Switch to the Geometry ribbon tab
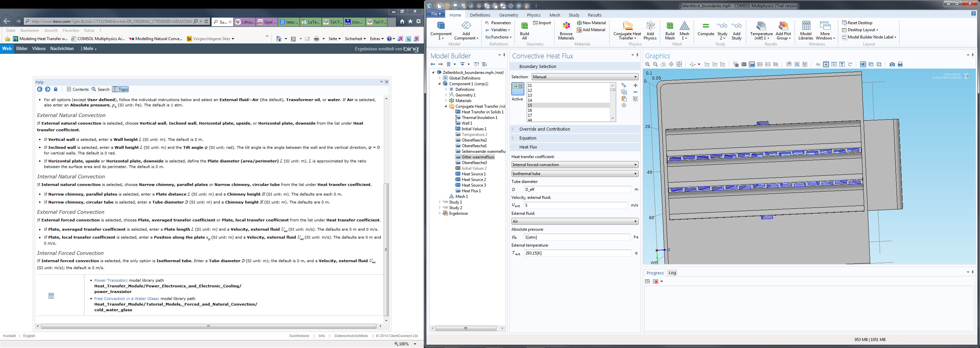Screen dimensions: 980x348 click(x=509, y=15)
